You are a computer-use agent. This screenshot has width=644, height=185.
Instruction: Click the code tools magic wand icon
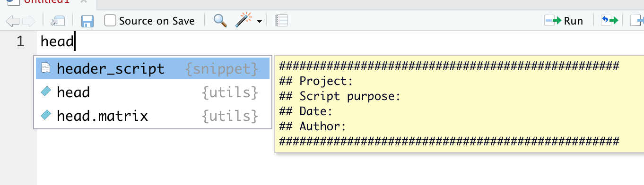pyautogui.click(x=244, y=21)
